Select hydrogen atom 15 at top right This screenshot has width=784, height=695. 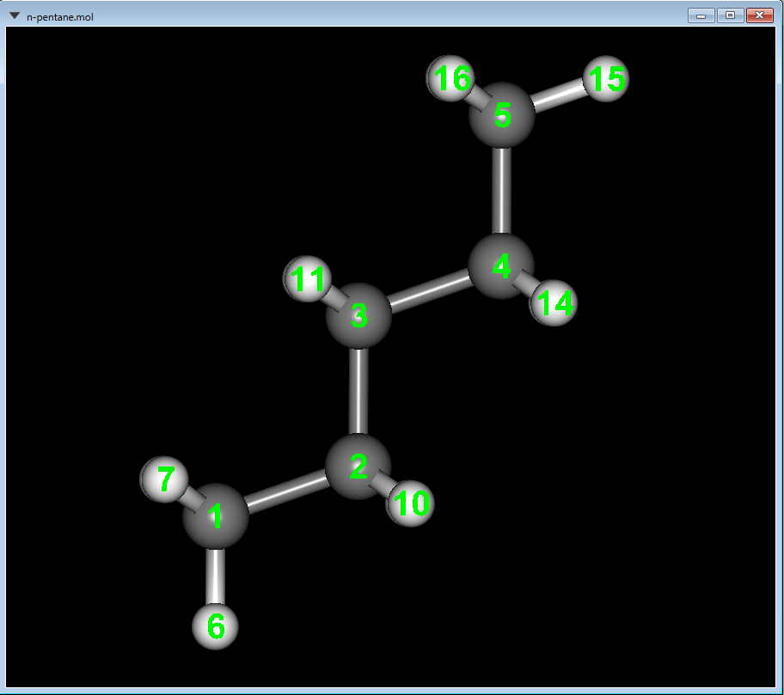[604, 77]
